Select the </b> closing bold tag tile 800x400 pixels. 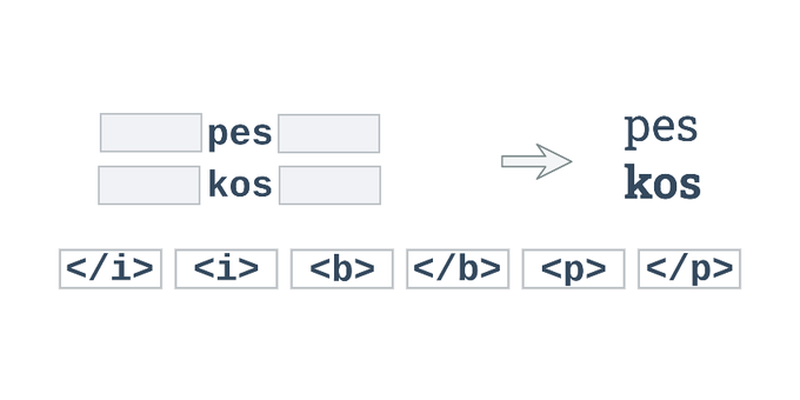tap(458, 269)
